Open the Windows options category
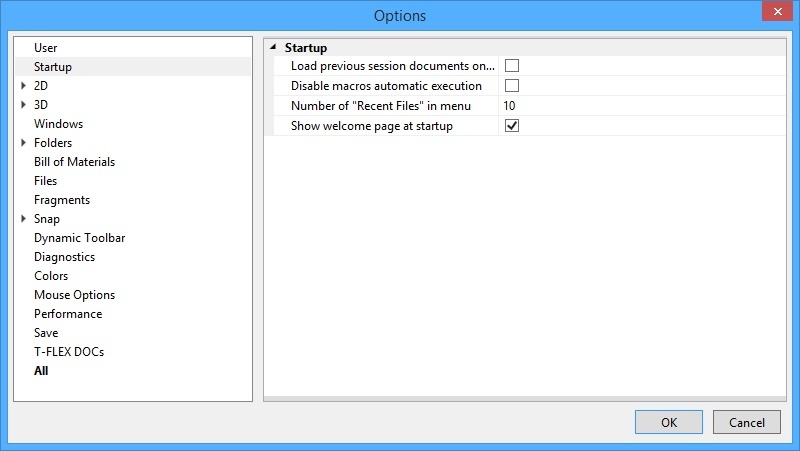800x451 pixels. [x=58, y=124]
